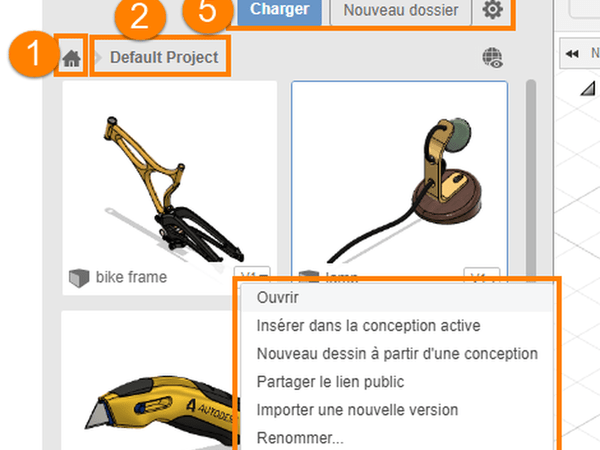The width and height of the screenshot is (600, 450).
Task: Click the home icon in breadcrumb
Action: [x=72, y=58]
